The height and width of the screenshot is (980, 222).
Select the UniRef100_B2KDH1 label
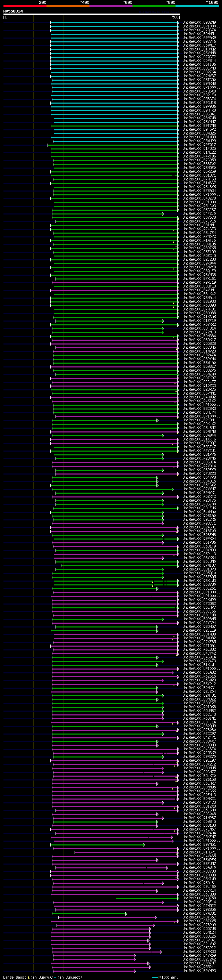point(199,420)
